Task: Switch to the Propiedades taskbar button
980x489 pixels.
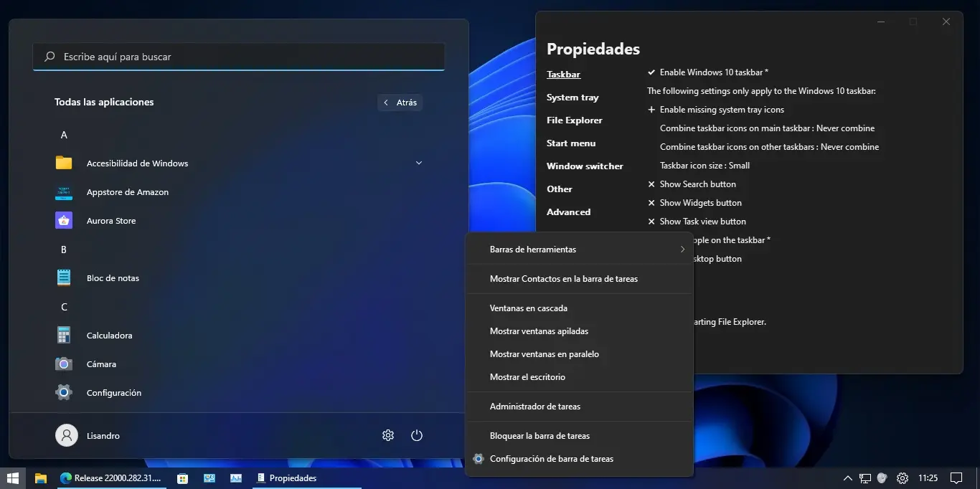Action: (x=308, y=478)
